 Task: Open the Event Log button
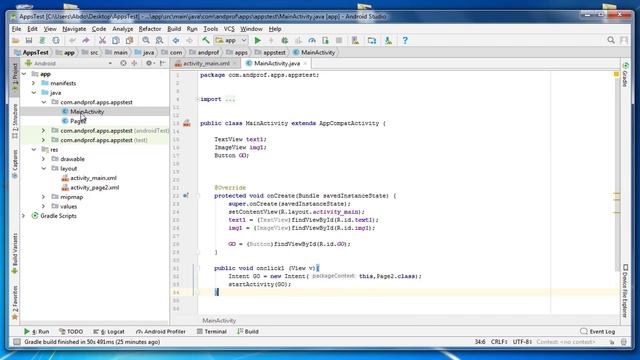coord(598,331)
